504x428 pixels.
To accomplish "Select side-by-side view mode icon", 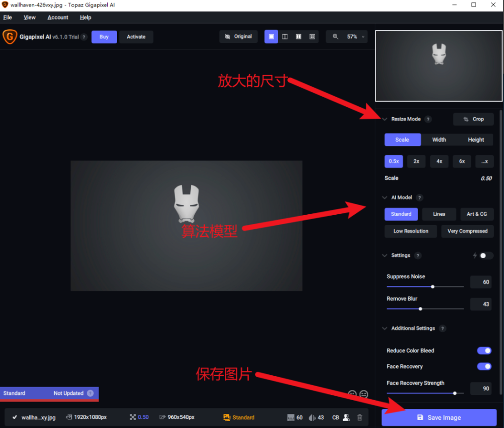I will pyautogui.click(x=299, y=37).
